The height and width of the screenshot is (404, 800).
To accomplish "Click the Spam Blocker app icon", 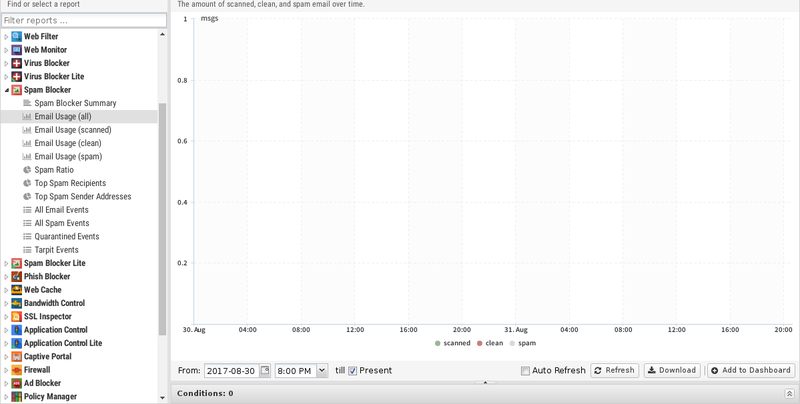I will tap(16, 89).
